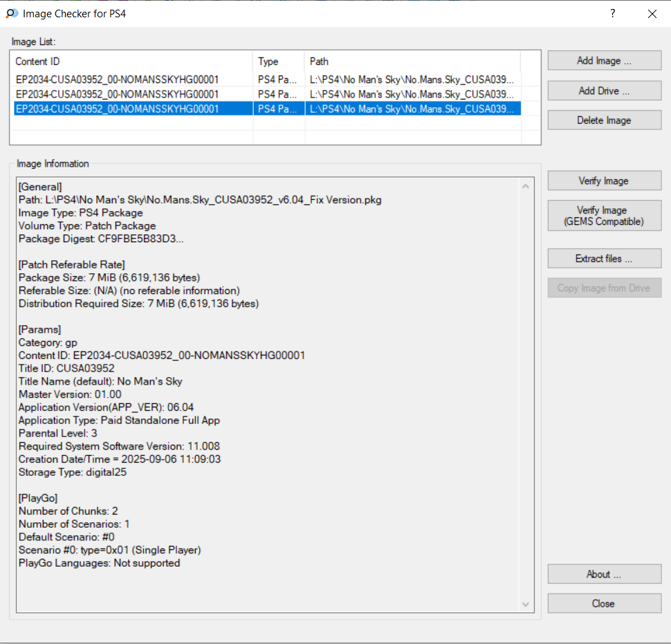The width and height of the screenshot is (671, 644).
Task: Sort the image list by Content ID column
Action: pos(132,62)
